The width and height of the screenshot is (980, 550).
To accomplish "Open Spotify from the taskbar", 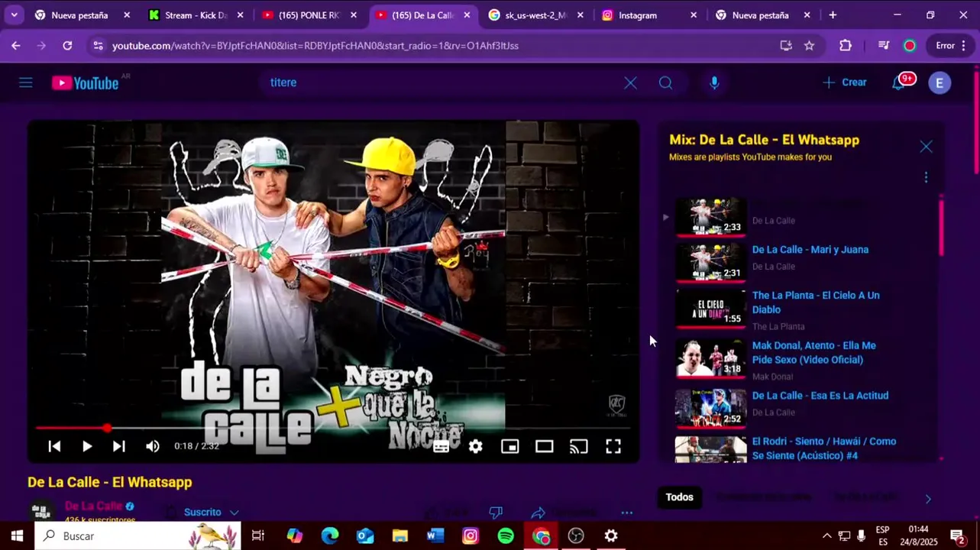I will [x=506, y=536].
